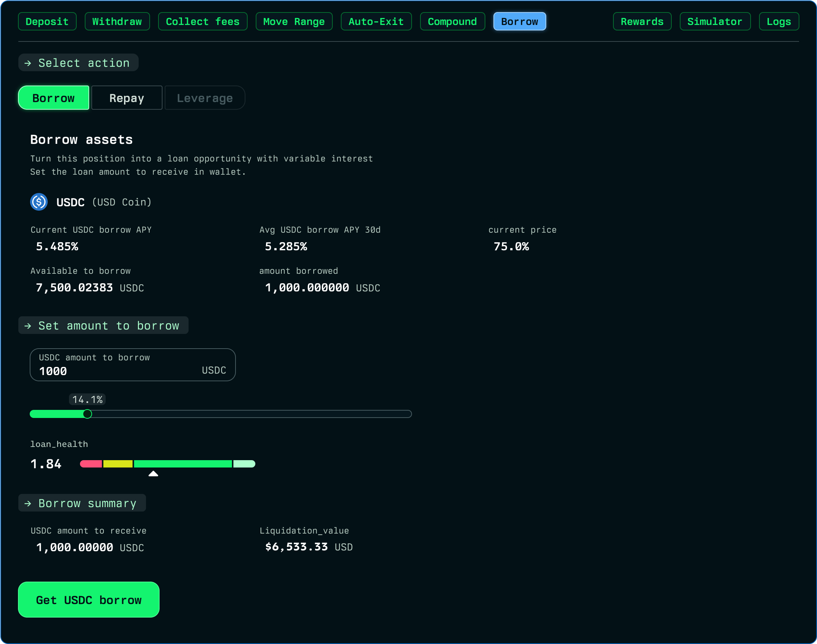Select the Compound tab

[452, 22]
